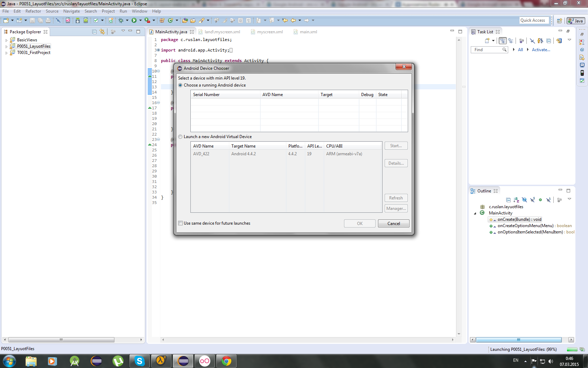Click the uTorrent icon in the taskbar
This screenshot has width=588, height=368.
click(x=118, y=361)
